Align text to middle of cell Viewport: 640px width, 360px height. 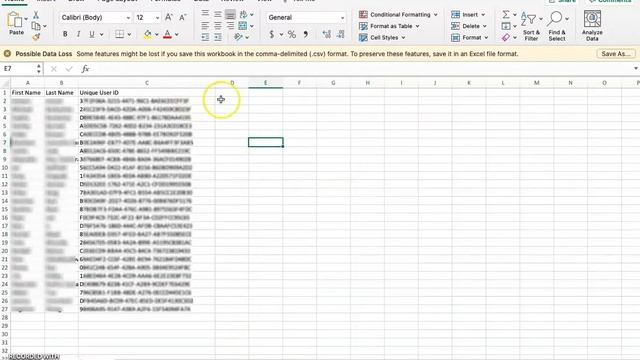pyautogui.click(x=218, y=15)
